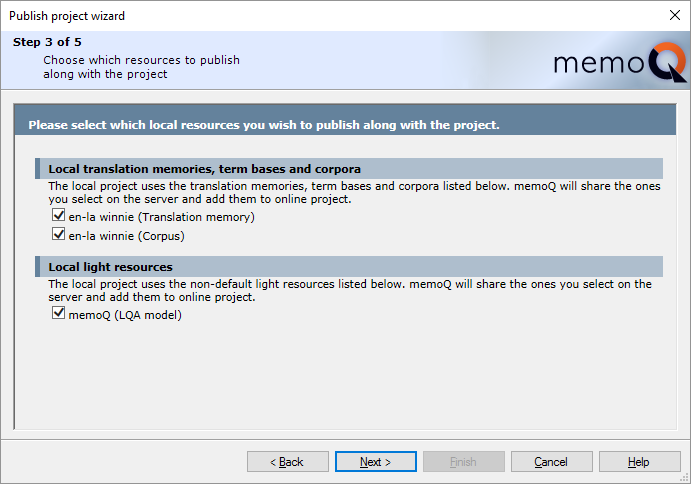Click the 'memoQ (LQA model)' label text

(x=125, y=315)
